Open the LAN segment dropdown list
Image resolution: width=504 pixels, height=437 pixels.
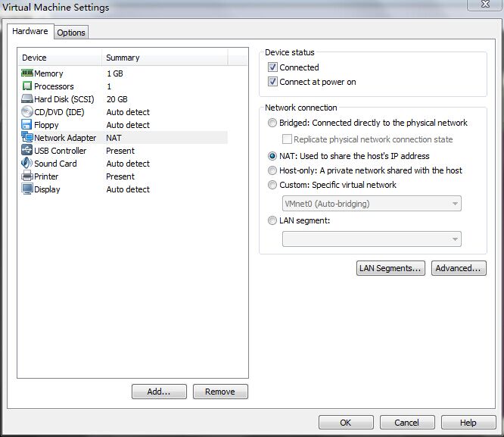pos(372,239)
